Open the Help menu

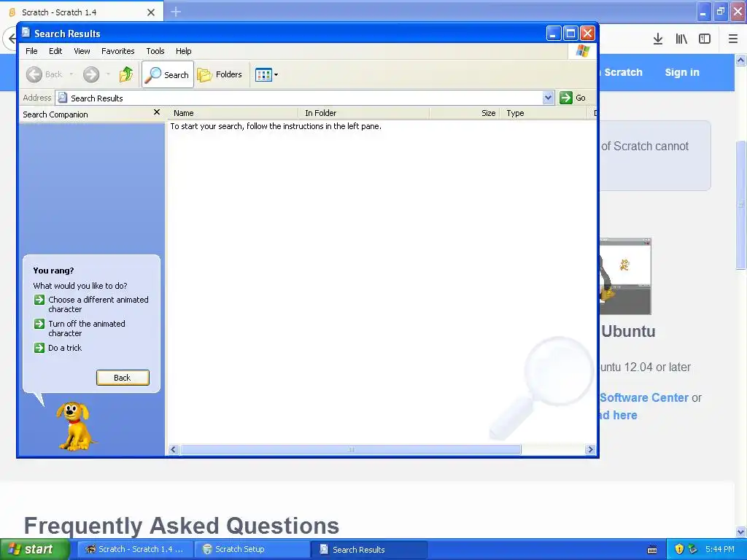pos(183,51)
